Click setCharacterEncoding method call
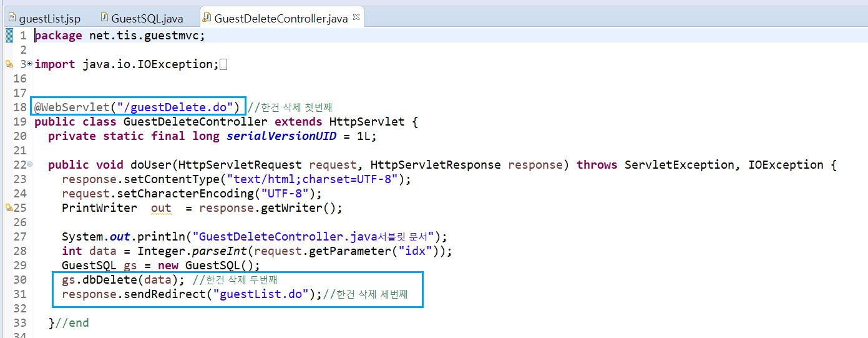The image size is (868, 338). pos(179,194)
